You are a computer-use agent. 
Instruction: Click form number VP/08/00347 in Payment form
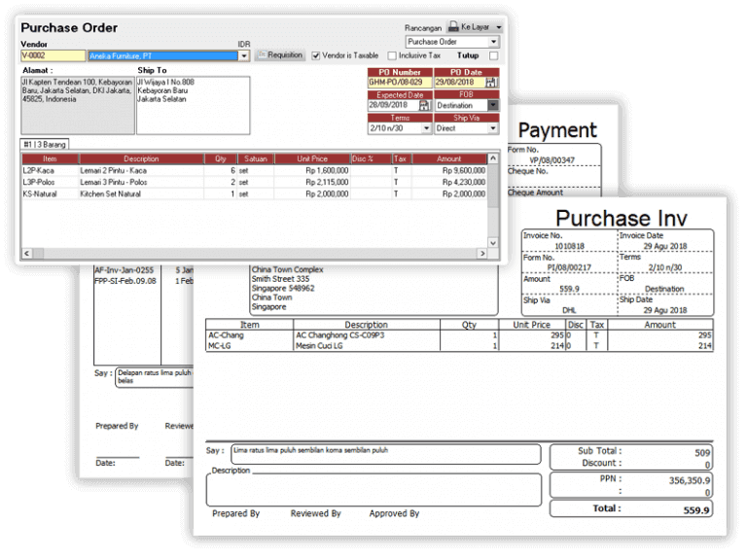551,160
